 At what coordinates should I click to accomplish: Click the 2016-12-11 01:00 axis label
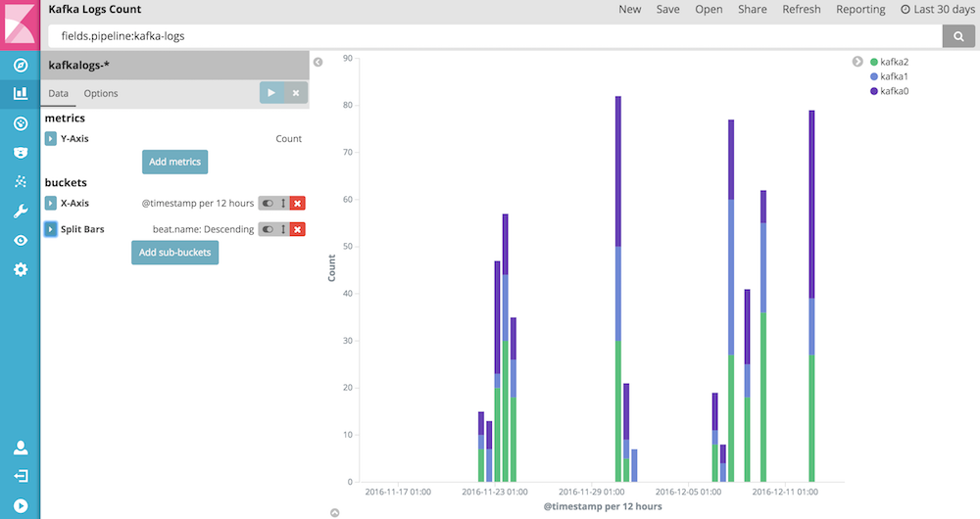[785, 493]
